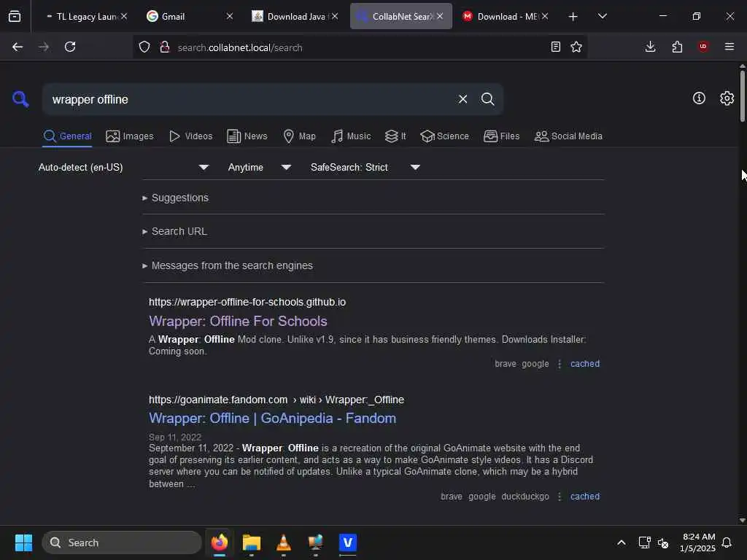The width and height of the screenshot is (747, 560).
Task: Click the page vertical scrollbar thumb
Action: click(x=742, y=96)
